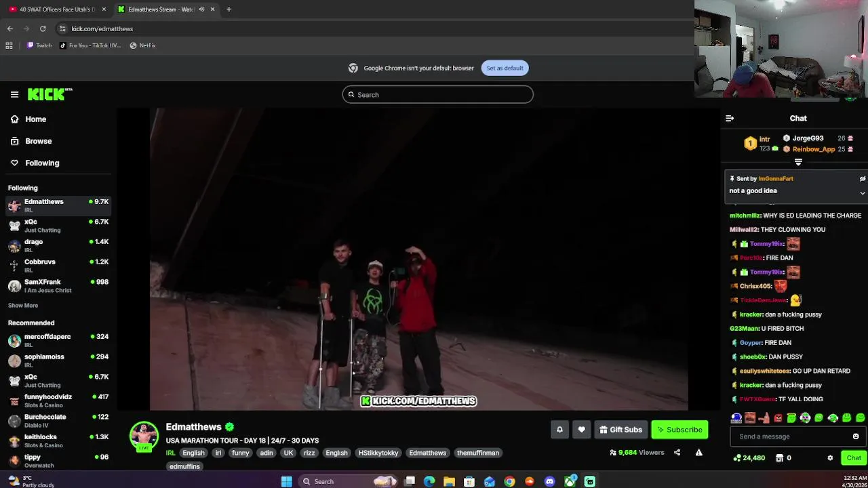The image size is (868, 488).
Task: Click the green Chat send button
Action: tap(854, 458)
